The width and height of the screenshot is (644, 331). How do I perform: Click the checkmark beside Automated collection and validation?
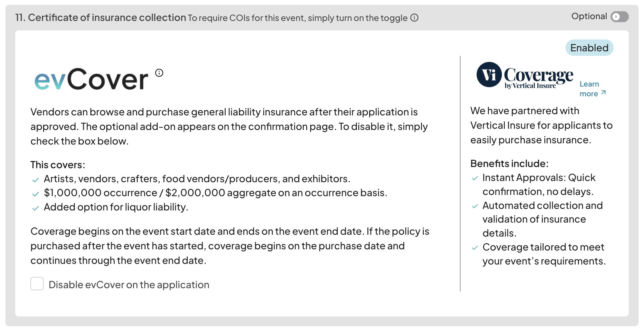475,206
